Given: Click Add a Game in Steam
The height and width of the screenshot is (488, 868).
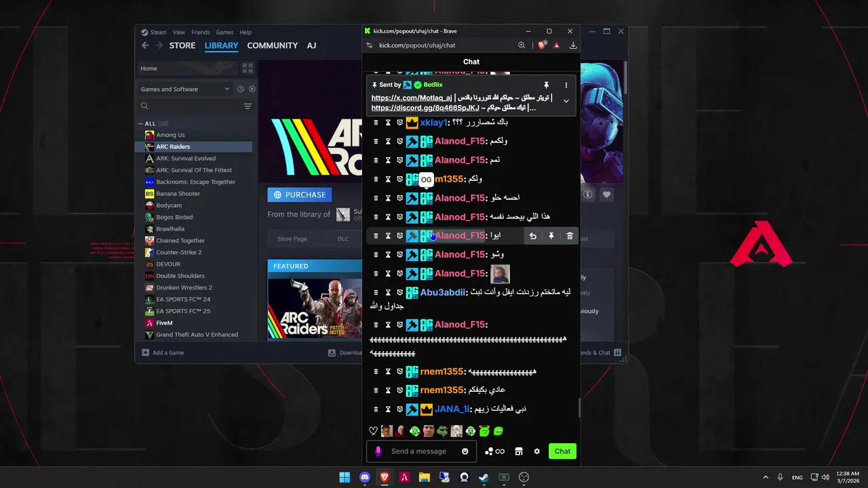Looking at the screenshot, I should [x=163, y=352].
